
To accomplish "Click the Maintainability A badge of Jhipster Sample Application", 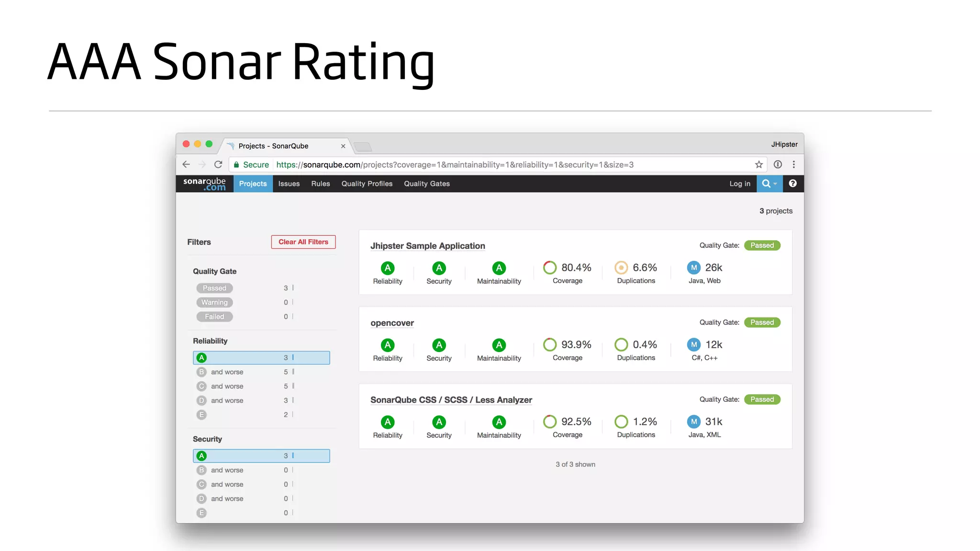I will 499,268.
